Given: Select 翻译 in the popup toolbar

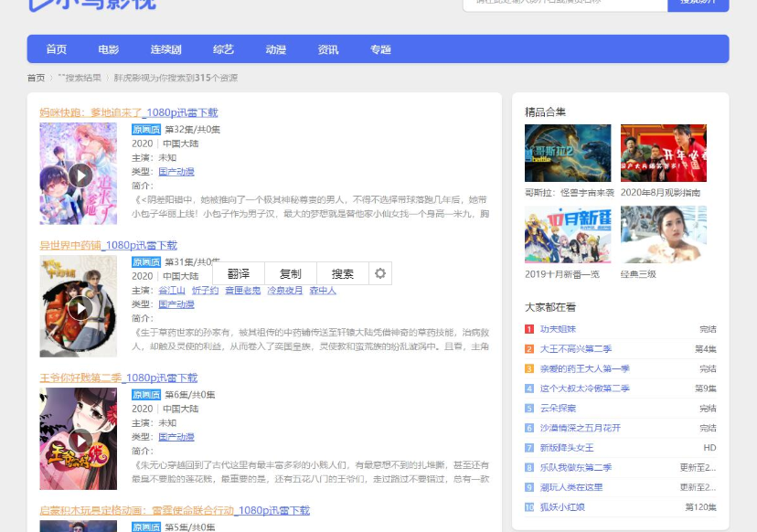Looking at the screenshot, I should [x=239, y=273].
